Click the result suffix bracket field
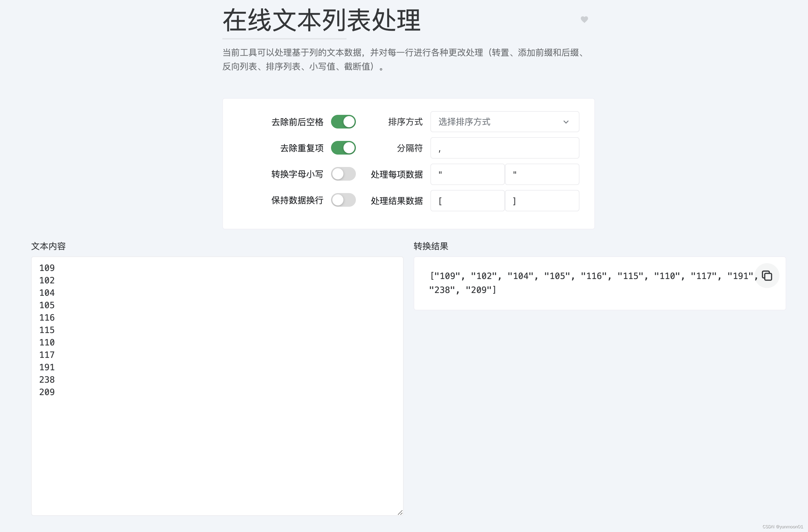Viewport: 808px width, 532px height. coord(542,201)
